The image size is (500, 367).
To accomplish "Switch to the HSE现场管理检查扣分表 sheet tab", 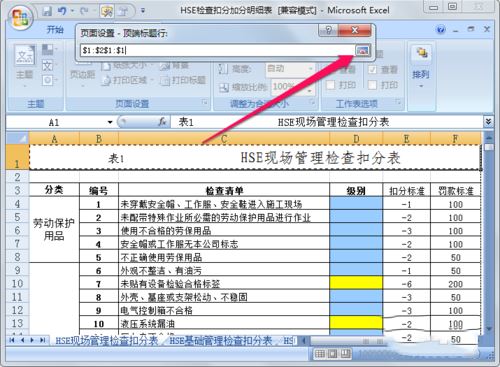I will (107, 341).
